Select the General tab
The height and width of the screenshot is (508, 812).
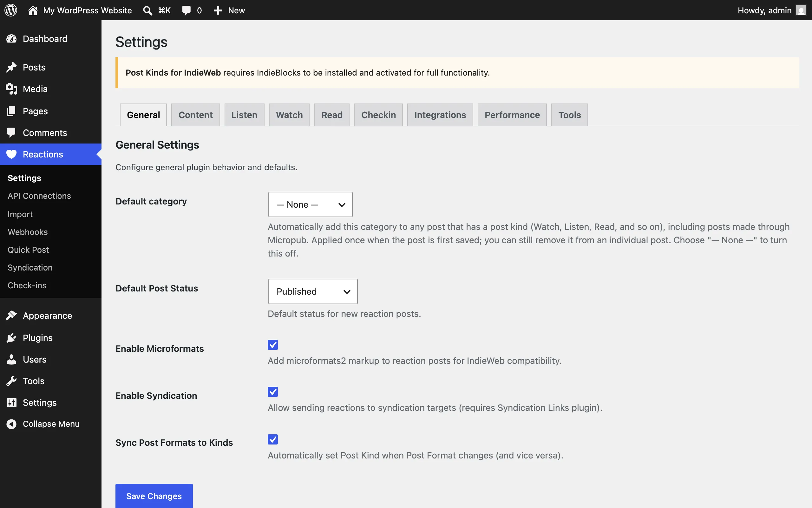(x=143, y=115)
